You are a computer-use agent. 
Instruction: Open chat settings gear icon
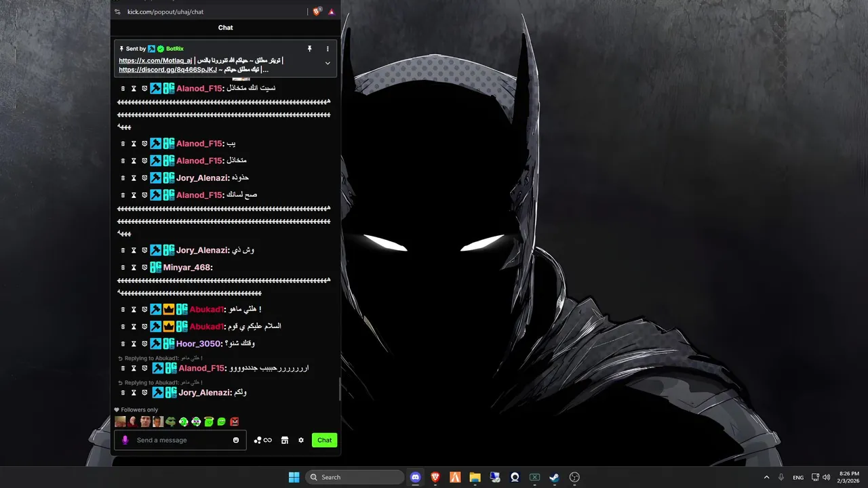coord(301,440)
